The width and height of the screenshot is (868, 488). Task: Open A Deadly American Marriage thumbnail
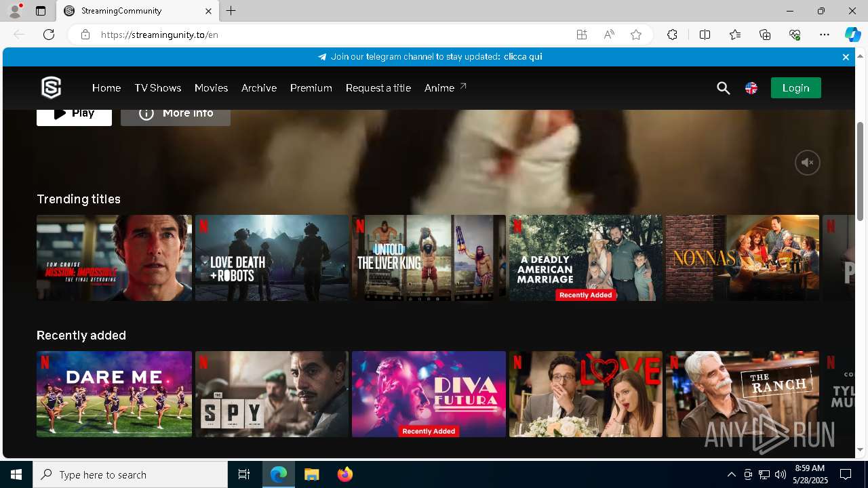coord(585,258)
